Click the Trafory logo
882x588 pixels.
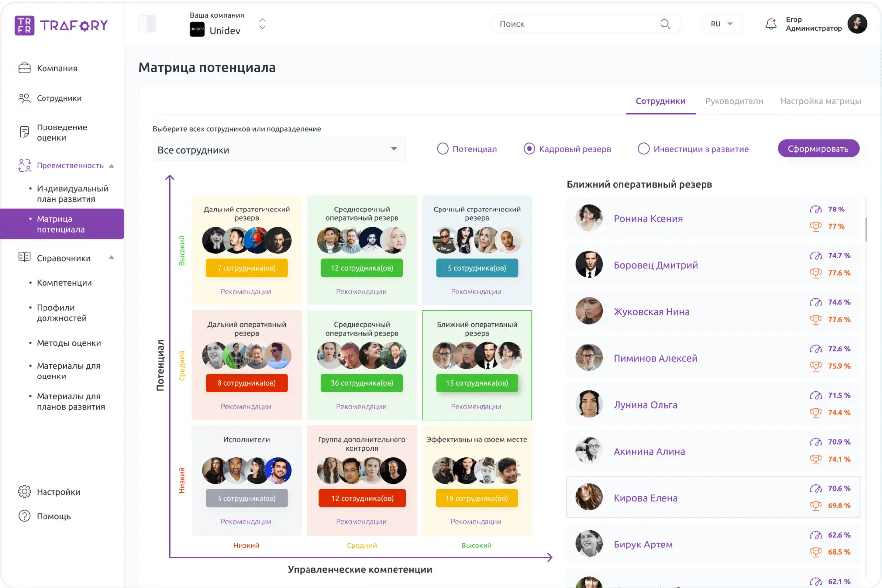pyautogui.click(x=61, y=25)
